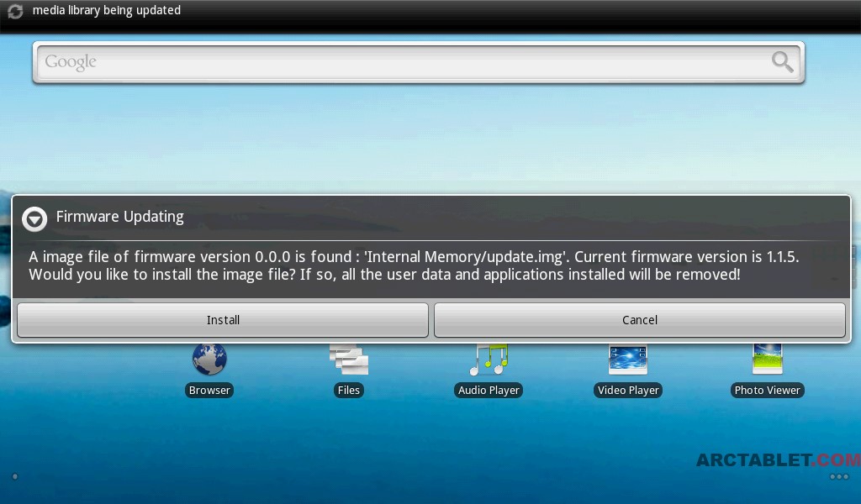
Task: Tap the Video Player label text
Action: pos(628,390)
